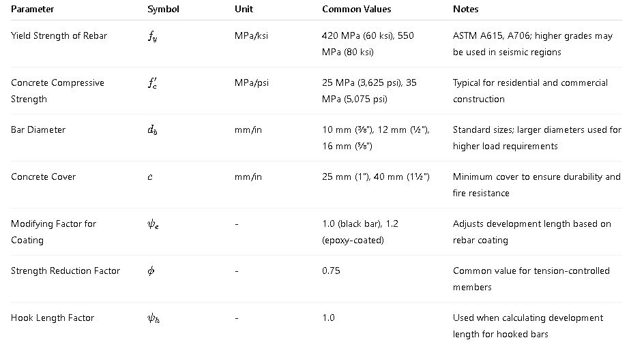Select the Modifying Factor for Coating cell
The height and width of the screenshot is (355, 644).
tap(53, 232)
